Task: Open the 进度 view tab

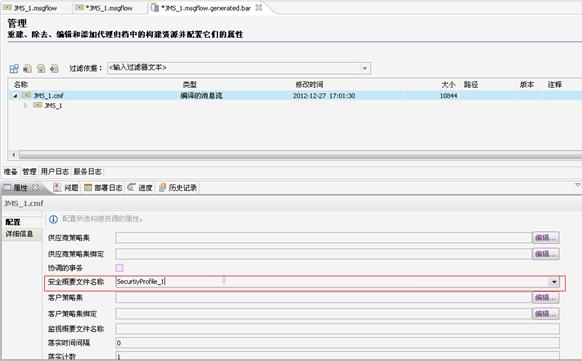Action: (x=140, y=188)
